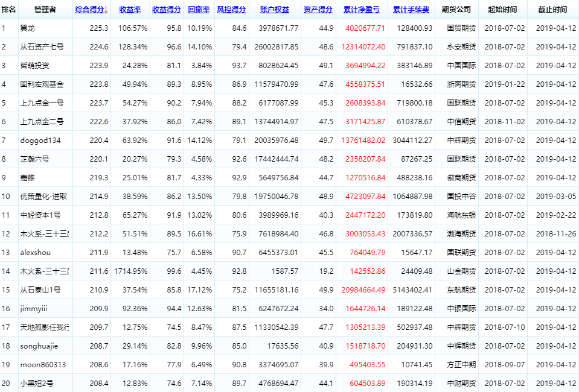Select end date 2019-02-22

[556, 215]
